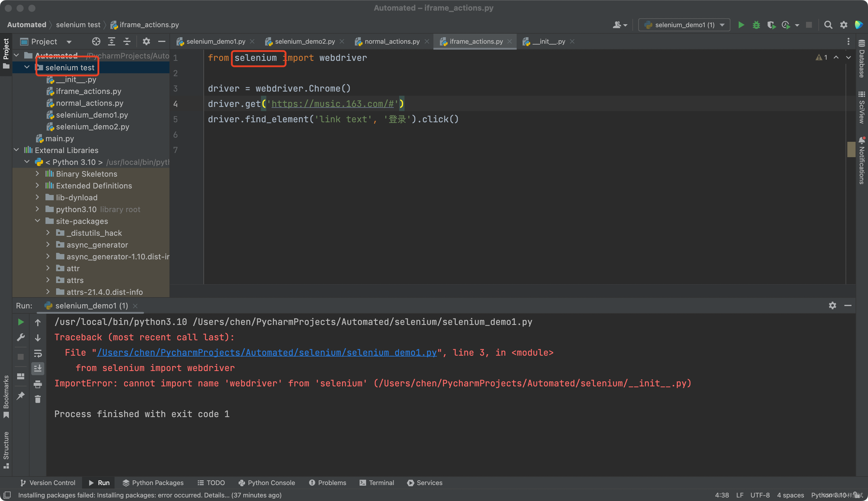Click the trash icon in Run panel
This screenshot has height=501, width=868.
pos(38,399)
